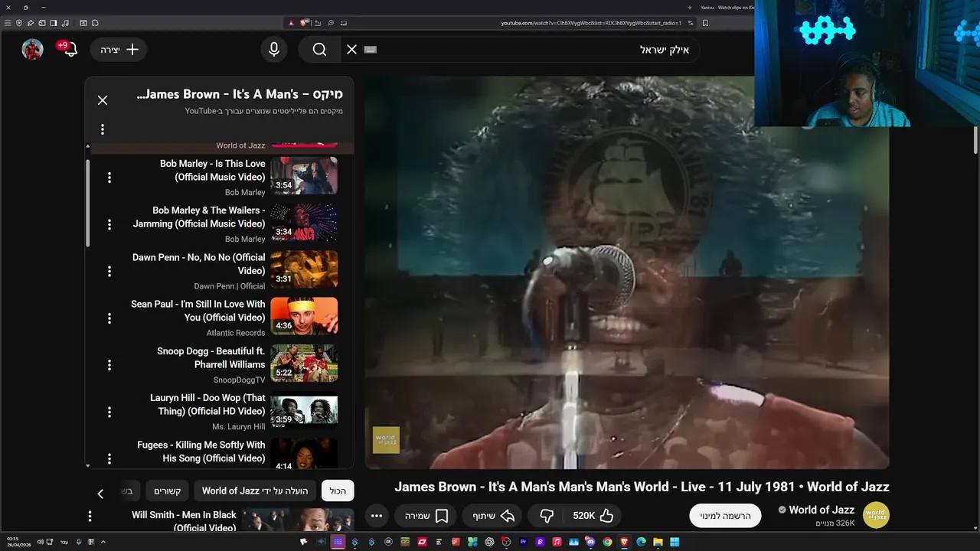This screenshot has width=980, height=551.
Task: Close the mix playlist panel
Action: point(103,100)
